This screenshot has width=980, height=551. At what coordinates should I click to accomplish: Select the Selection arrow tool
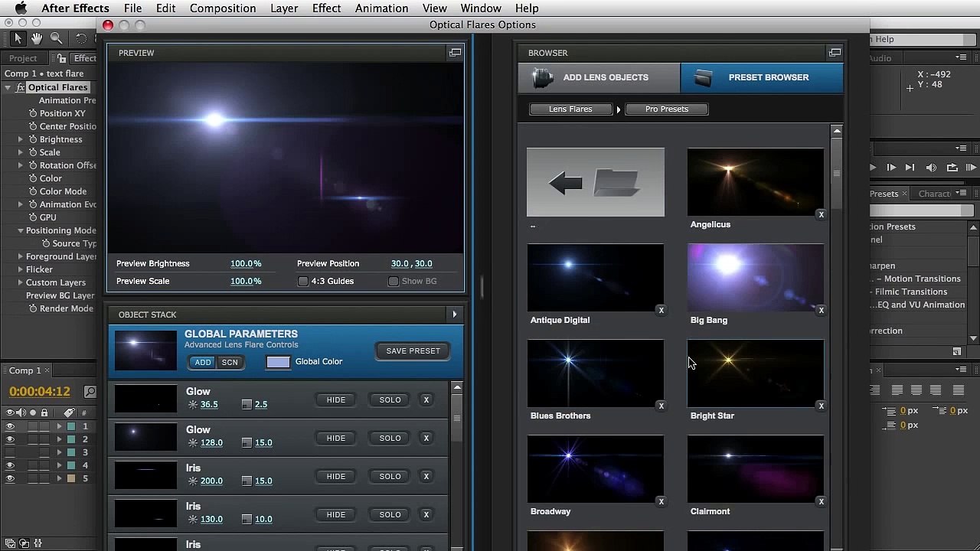click(x=18, y=38)
